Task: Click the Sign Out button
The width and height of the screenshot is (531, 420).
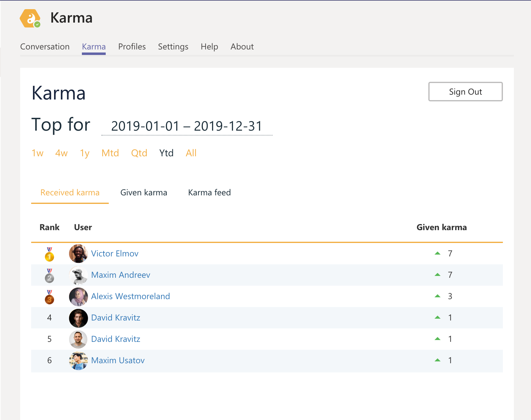Action: [x=465, y=92]
